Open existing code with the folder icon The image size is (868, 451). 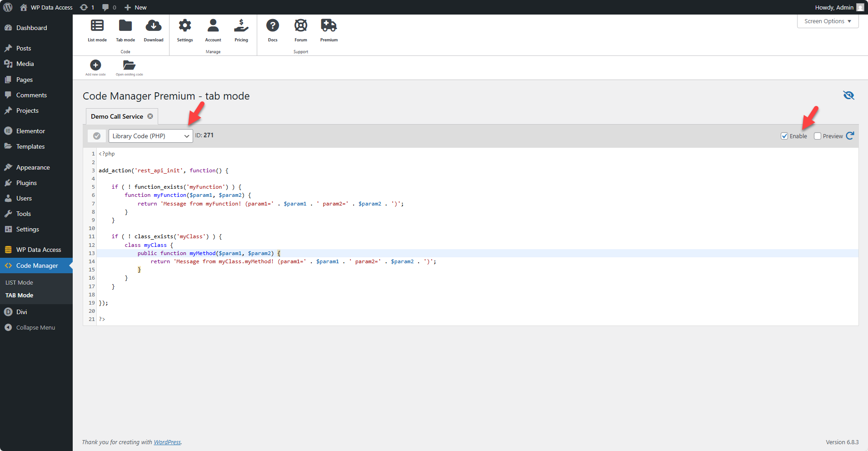[x=129, y=65]
